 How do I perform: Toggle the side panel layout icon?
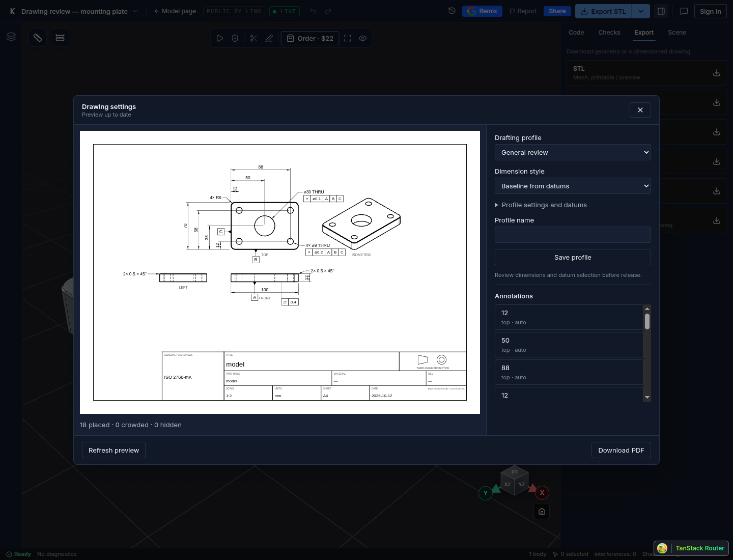coord(661,11)
